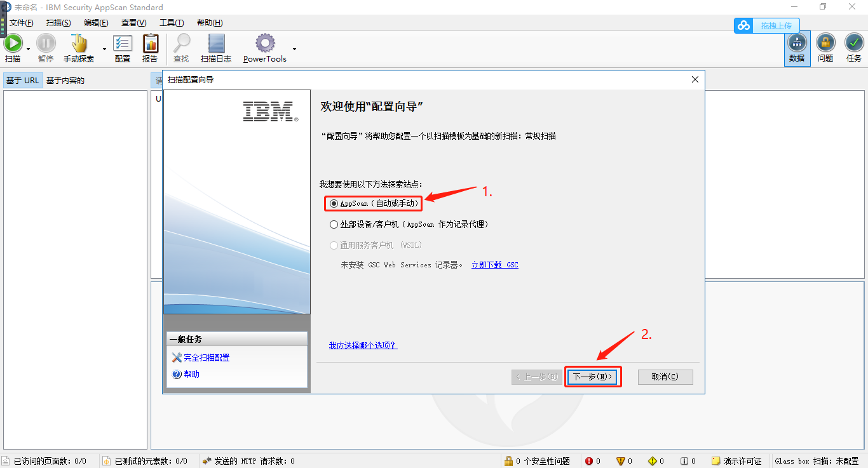Click the help question-mark icon in sidebar
The image size is (868, 468).
(x=177, y=375)
